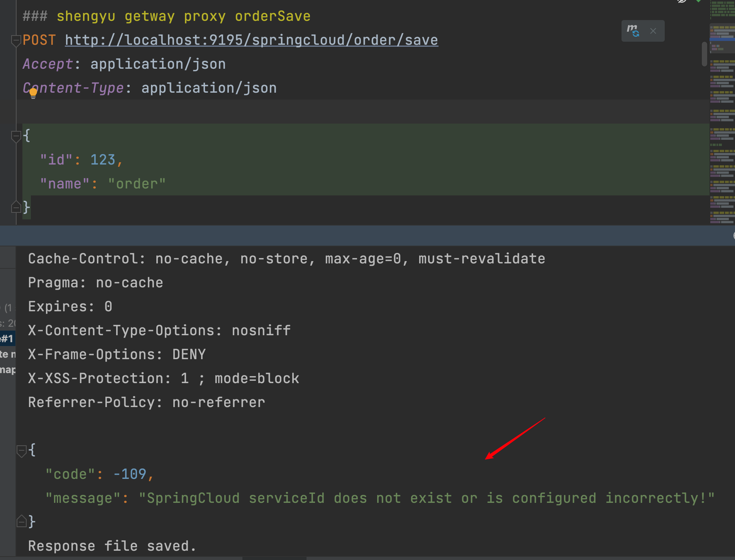Open the localhost order/save URL link
Image resolution: width=735 pixels, height=560 pixels.
point(251,40)
